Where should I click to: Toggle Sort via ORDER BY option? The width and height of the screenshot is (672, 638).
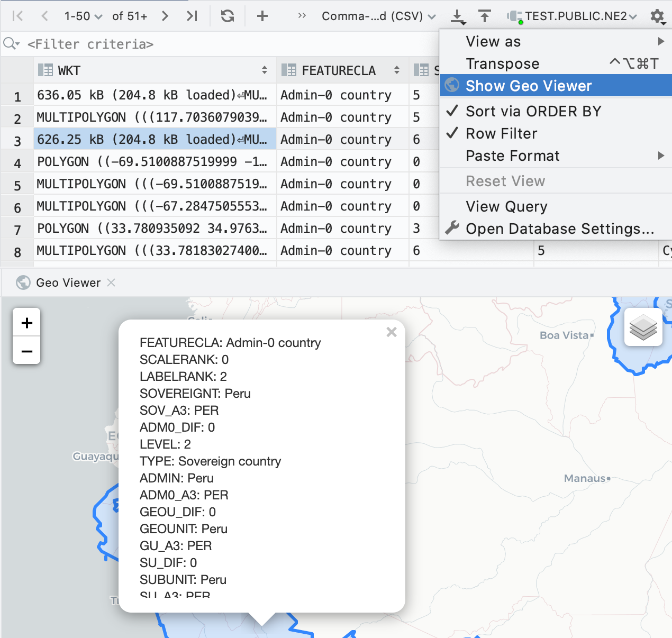[556, 111]
